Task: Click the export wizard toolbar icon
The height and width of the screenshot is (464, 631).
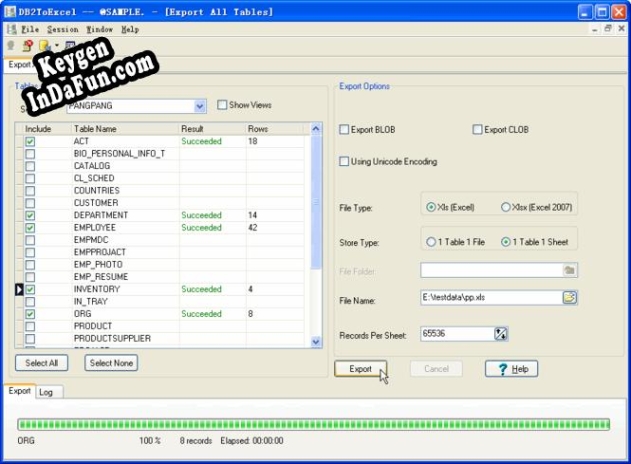Action: [44, 45]
